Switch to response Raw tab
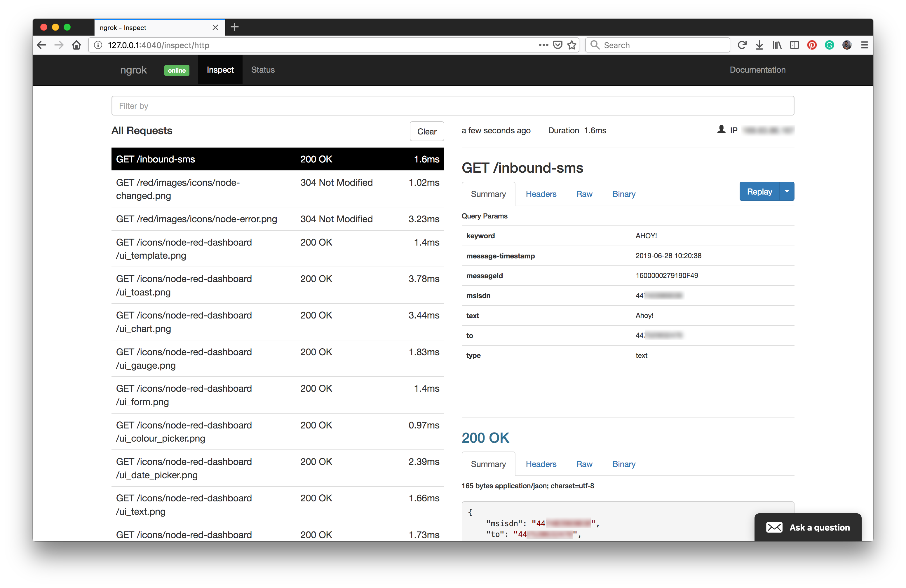The height and width of the screenshot is (588, 906). (584, 464)
